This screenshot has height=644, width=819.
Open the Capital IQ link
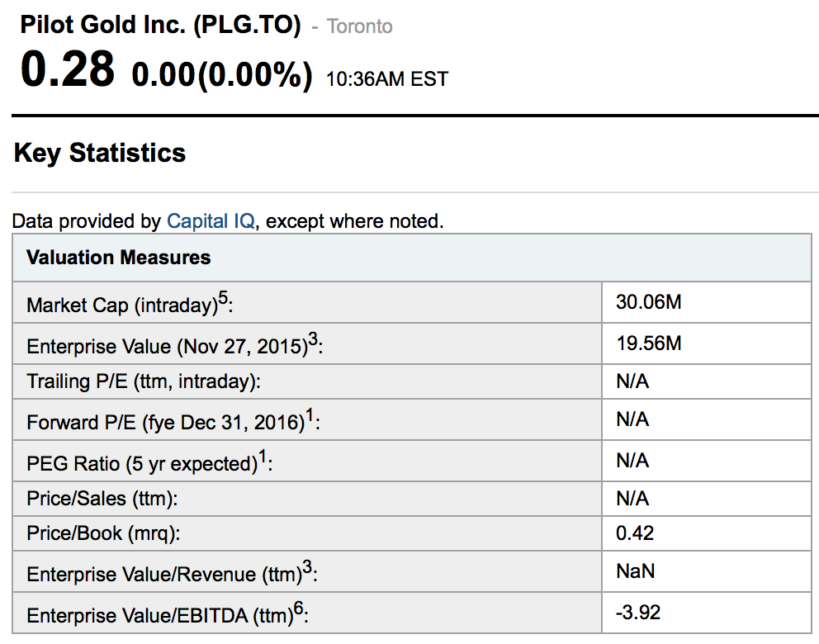tap(211, 221)
